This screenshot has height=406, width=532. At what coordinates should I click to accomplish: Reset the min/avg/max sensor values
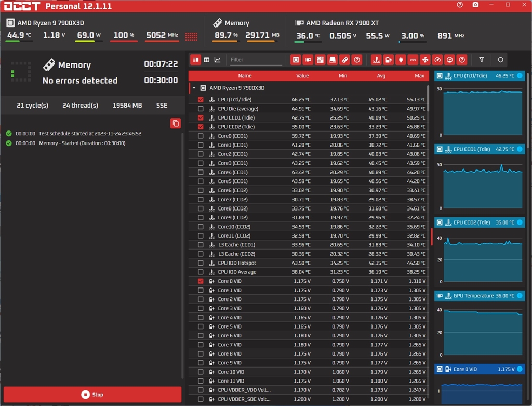point(500,60)
